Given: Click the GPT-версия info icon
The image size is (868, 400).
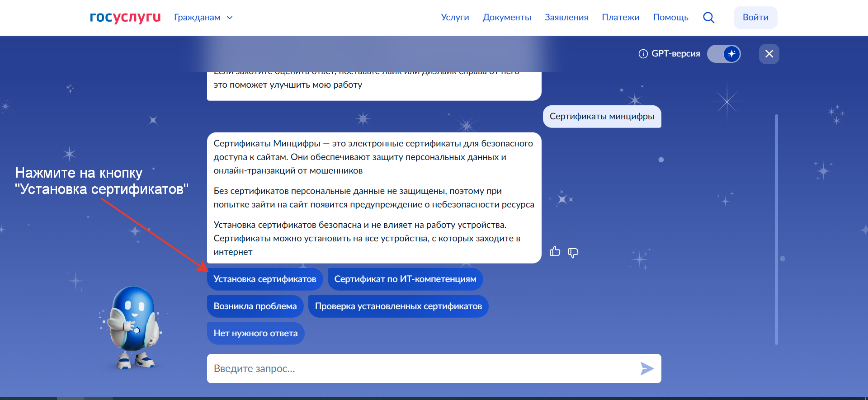Looking at the screenshot, I should 643,54.
